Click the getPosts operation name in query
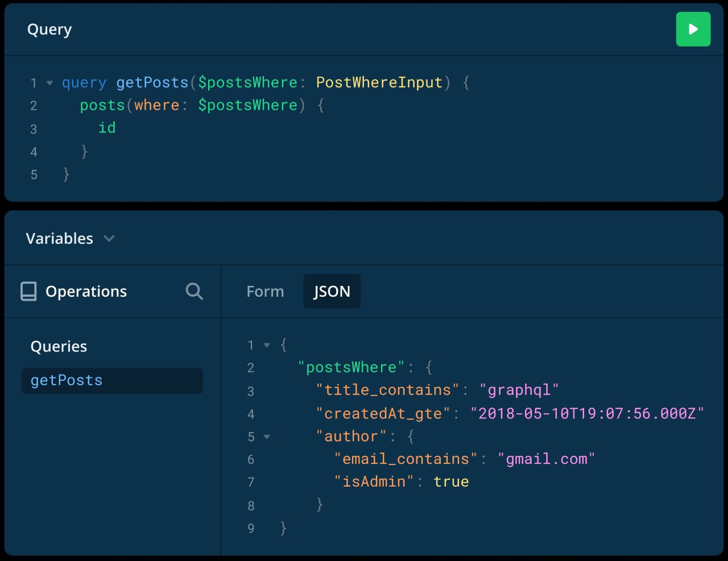The height and width of the screenshot is (561, 728). pyautogui.click(x=152, y=82)
